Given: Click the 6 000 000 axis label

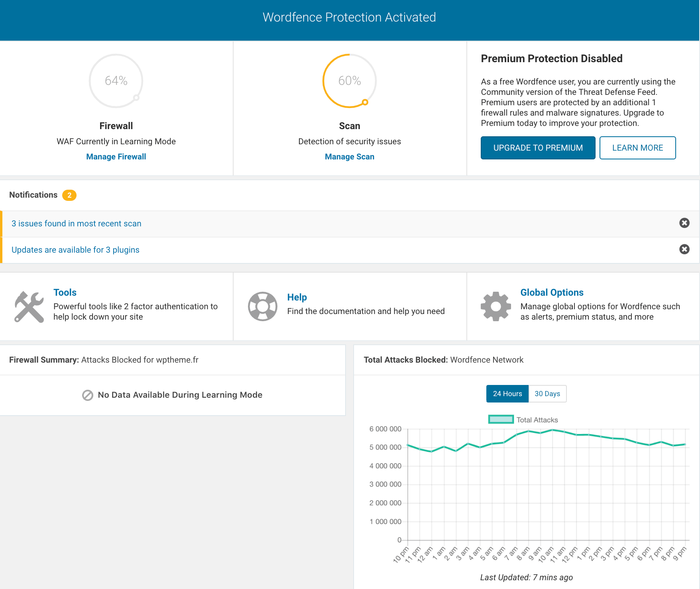Looking at the screenshot, I should 385,429.
